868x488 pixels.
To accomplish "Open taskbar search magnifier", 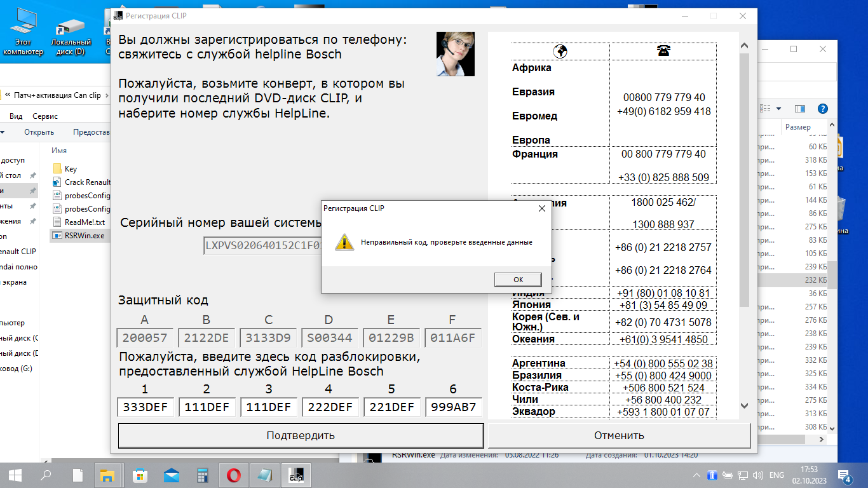I will 46,475.
